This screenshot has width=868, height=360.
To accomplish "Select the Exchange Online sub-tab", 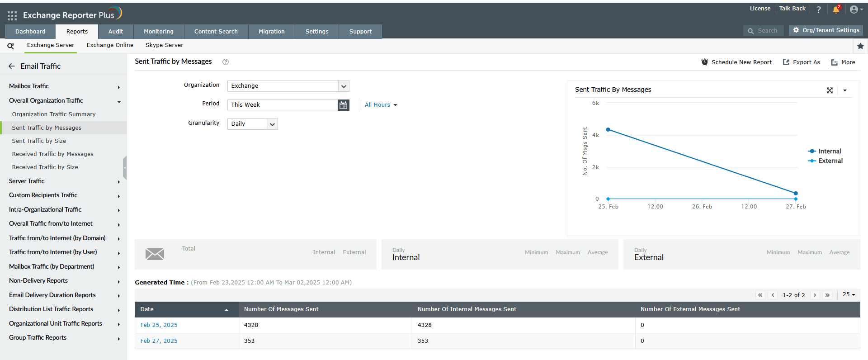I will tap(110, 45).
